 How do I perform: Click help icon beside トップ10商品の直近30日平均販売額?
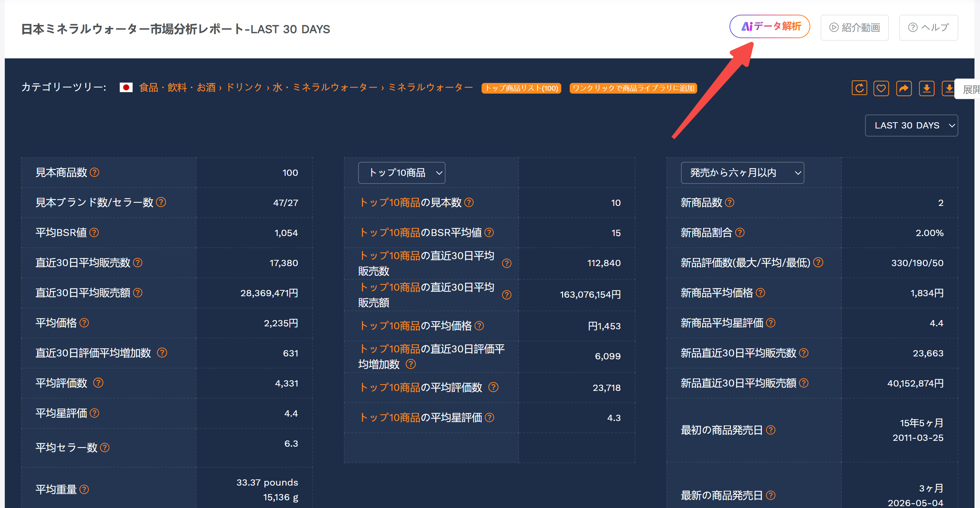pos(507,295)
